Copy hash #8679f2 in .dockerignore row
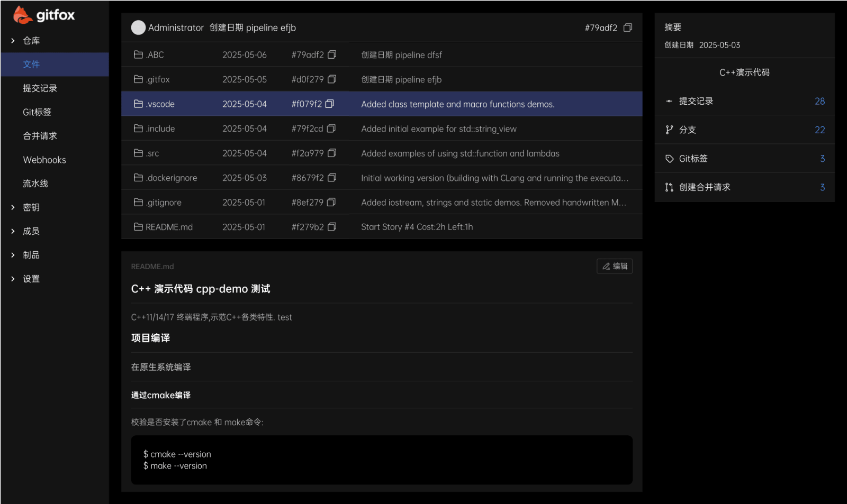 [x=332, y=178]
